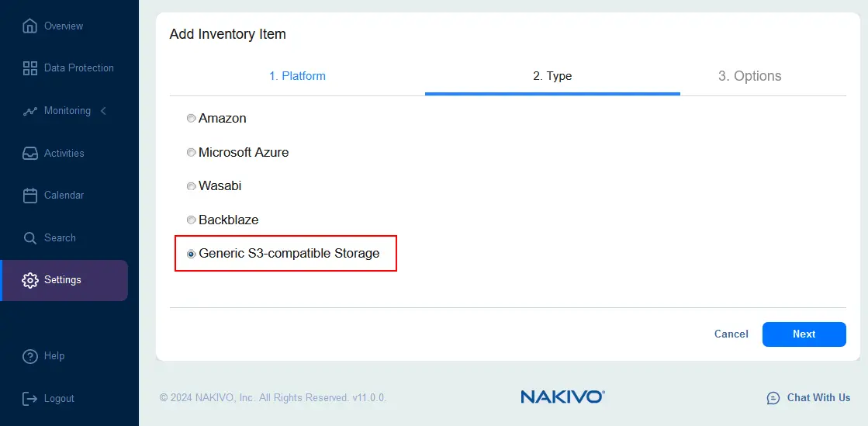Open Overview in the sidebar
Screen dimensions: 868x426
click(x=64, y=26)
